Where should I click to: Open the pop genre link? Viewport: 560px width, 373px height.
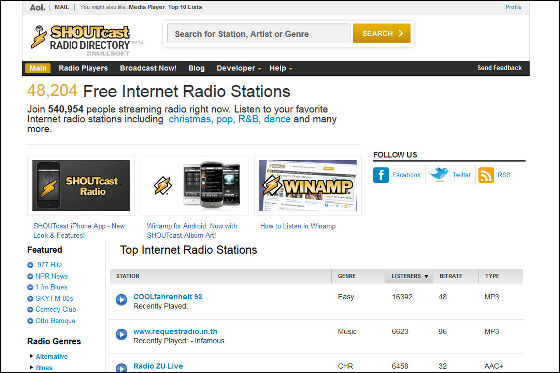[x=224, y=119]
